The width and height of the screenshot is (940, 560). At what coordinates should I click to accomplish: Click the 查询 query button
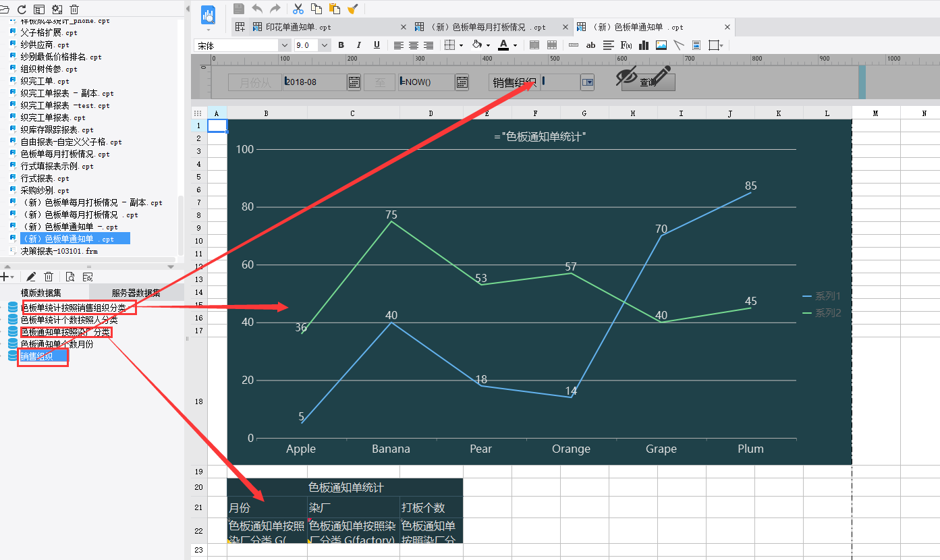coord(648,82)
